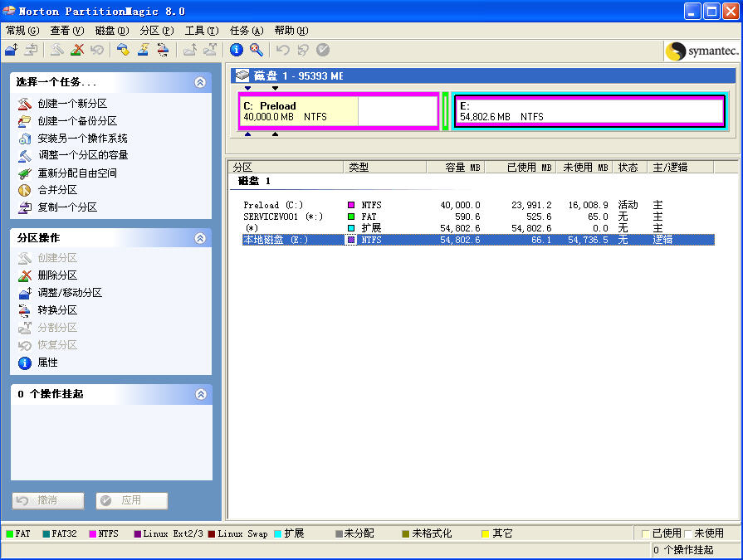Collapse the 0 个操作挂起 panel
Screen dimensions: 743x560
tap(201, 394)
